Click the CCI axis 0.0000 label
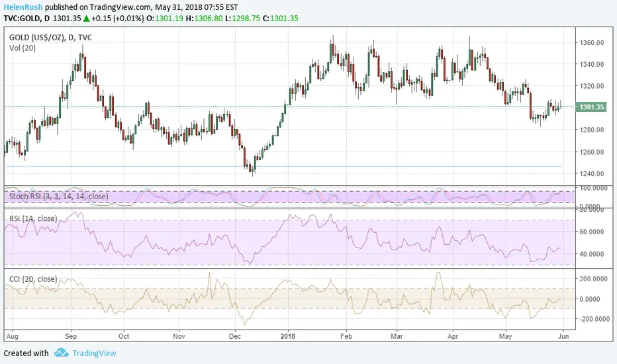Image resolution: width=617 pixels, height=364 pixels. 589,299
